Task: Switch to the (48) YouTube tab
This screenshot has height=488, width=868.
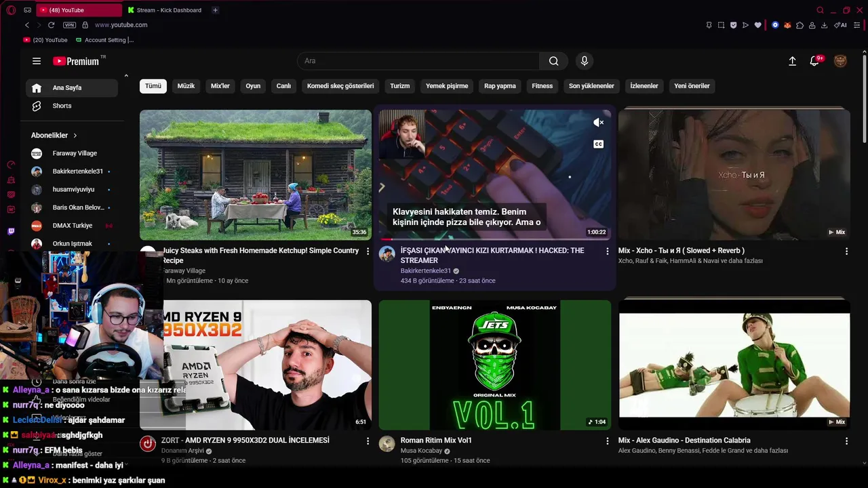Action: click(78, 10)
